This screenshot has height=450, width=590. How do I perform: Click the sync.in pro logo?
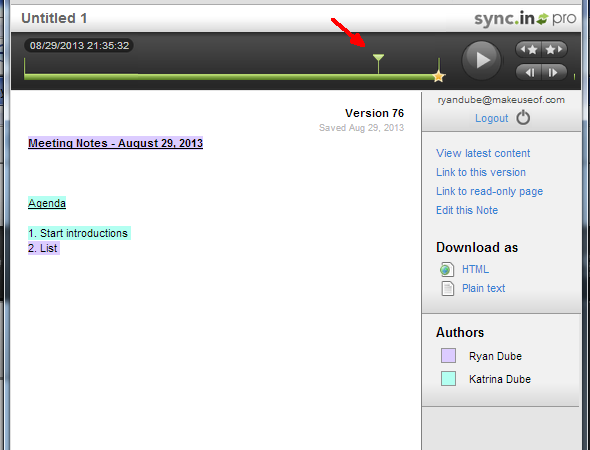[525, 19]
